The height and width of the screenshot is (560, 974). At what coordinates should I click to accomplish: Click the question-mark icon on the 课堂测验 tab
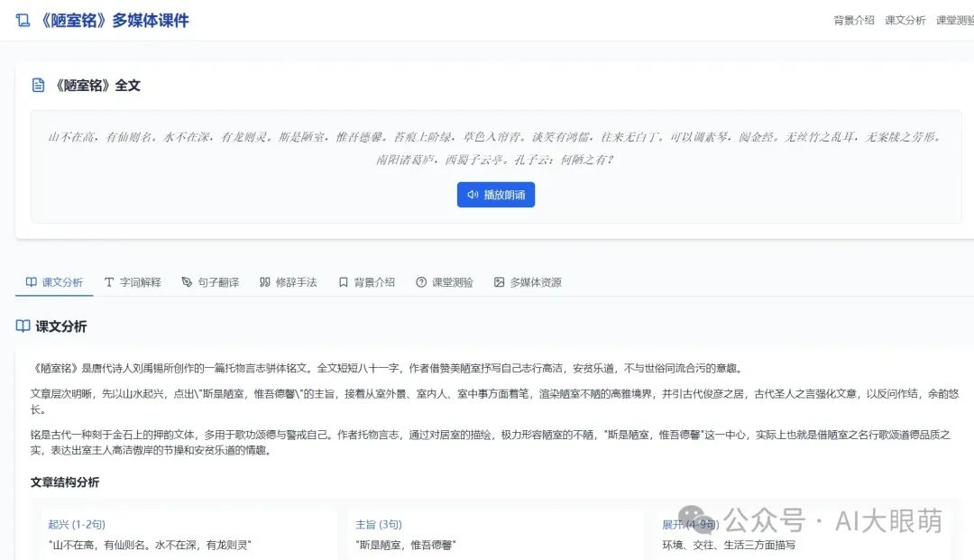pyautogui.click(x=421, y=282)
